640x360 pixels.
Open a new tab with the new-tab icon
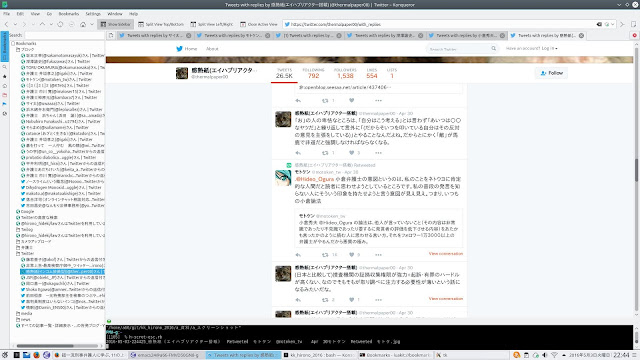coord(111,36)
